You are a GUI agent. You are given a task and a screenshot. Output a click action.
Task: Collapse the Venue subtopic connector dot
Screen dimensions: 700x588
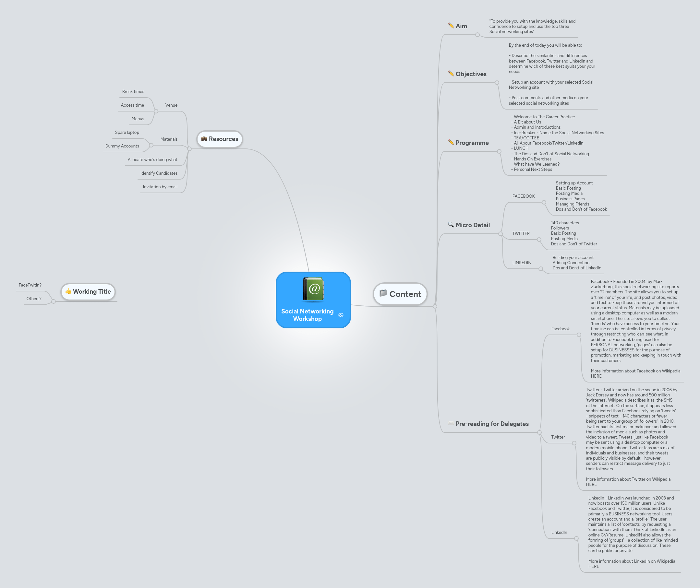pyautogui.click(x=156, y=111)
